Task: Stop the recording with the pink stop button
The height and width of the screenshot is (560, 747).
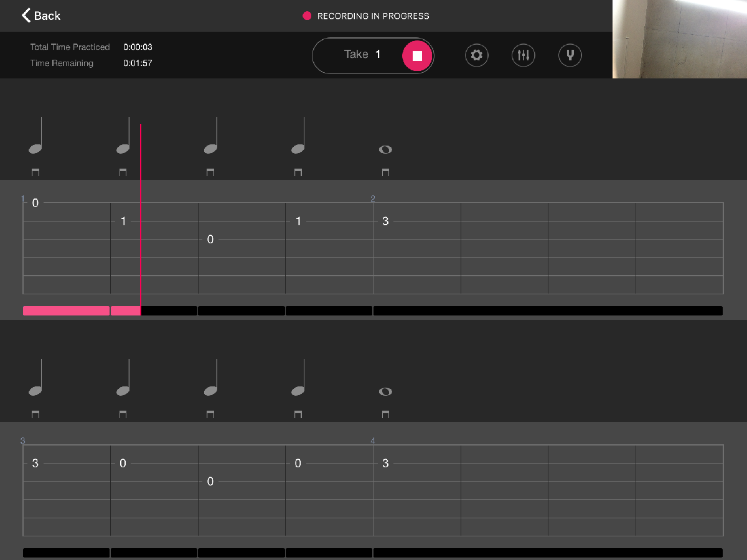Action: click(x=417, y=56)
